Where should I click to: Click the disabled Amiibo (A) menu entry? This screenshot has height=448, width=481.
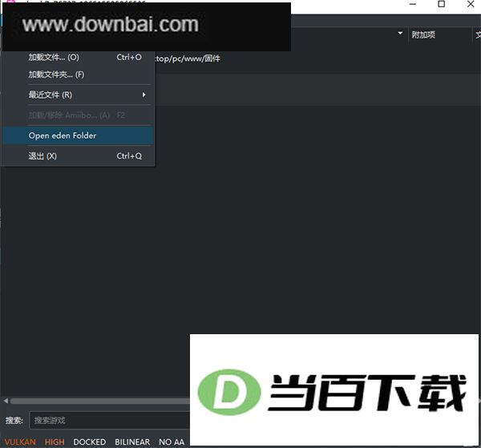79,115
